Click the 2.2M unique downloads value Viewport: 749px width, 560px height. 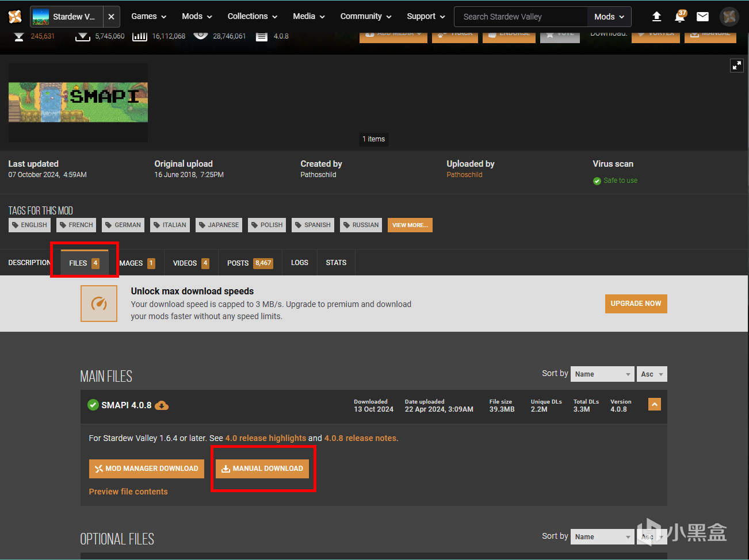539,409
